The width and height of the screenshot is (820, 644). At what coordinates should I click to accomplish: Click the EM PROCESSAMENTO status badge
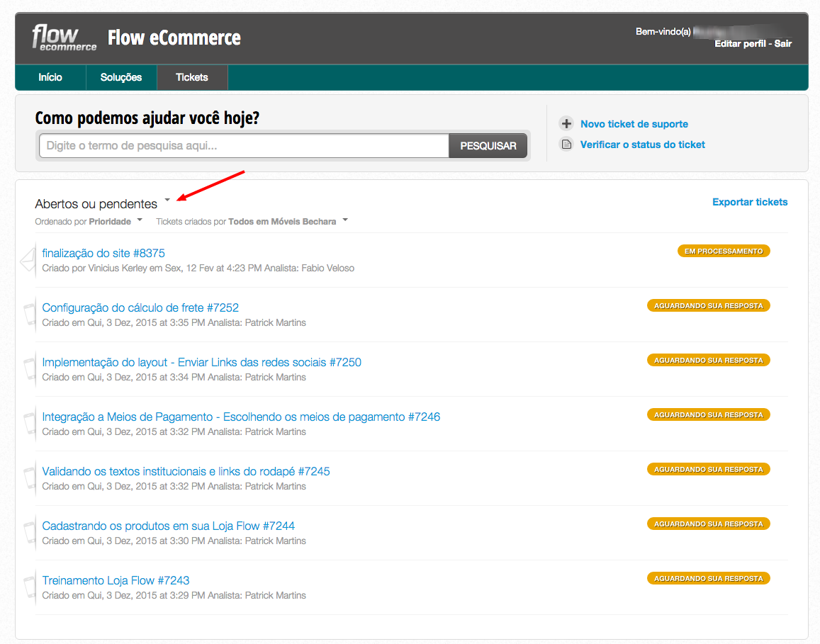[x=724, y=251]
